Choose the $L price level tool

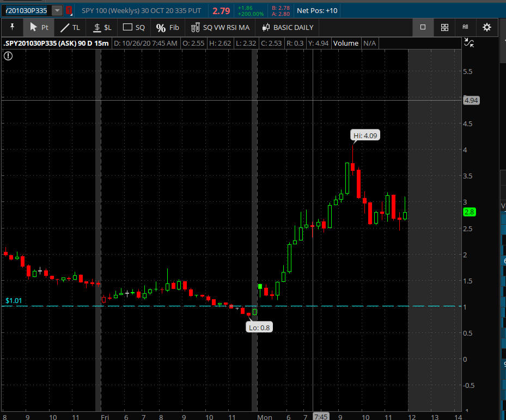tap(102, 27)
